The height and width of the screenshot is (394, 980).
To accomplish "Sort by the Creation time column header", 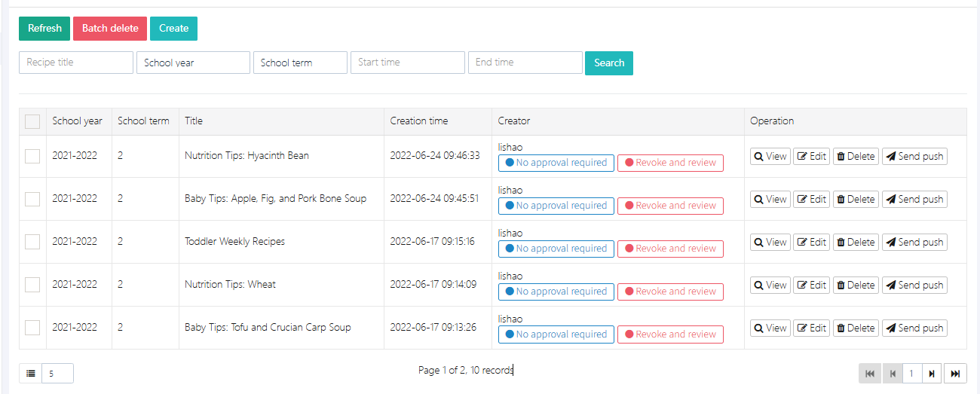I will click(x=419, y=121).
